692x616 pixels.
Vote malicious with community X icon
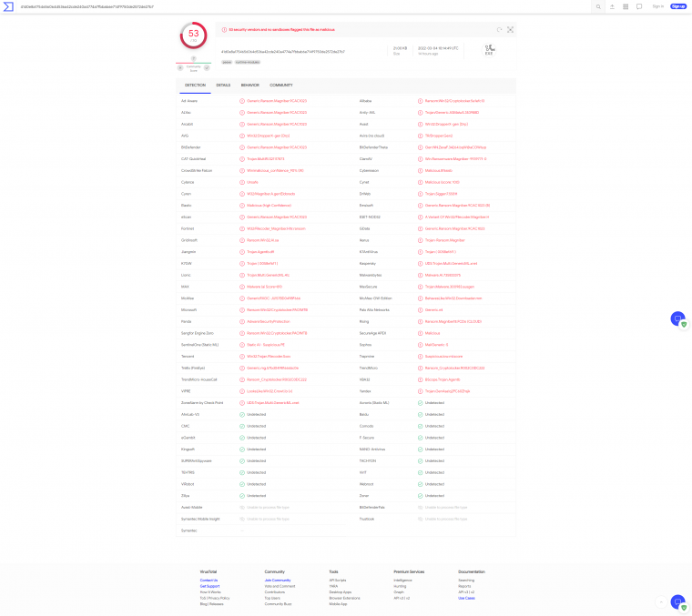(x=180, y=68)
